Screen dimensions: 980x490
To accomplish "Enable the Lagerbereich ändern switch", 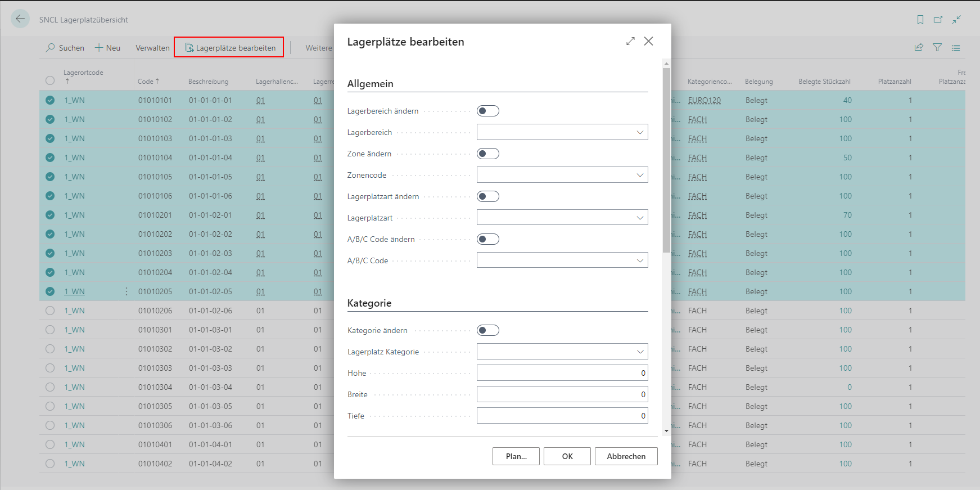I will tap(487, 111).
